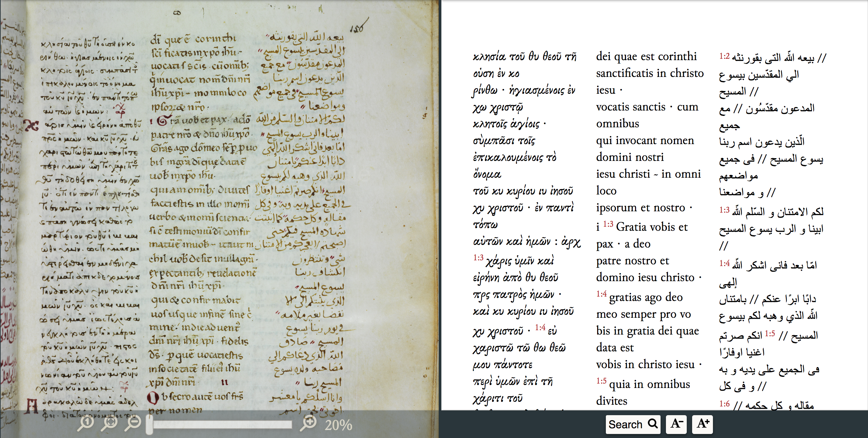The height and width of the screenshot is (438, 868).
Task: Click the text 'quia in omnibus'
Action: [649, 384]
